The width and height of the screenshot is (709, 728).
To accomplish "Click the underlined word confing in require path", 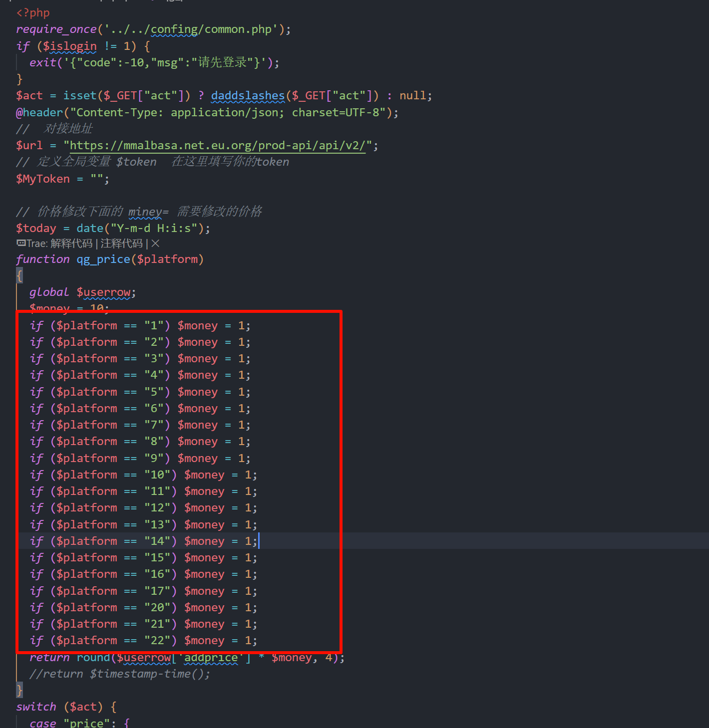I will (174, 29).
